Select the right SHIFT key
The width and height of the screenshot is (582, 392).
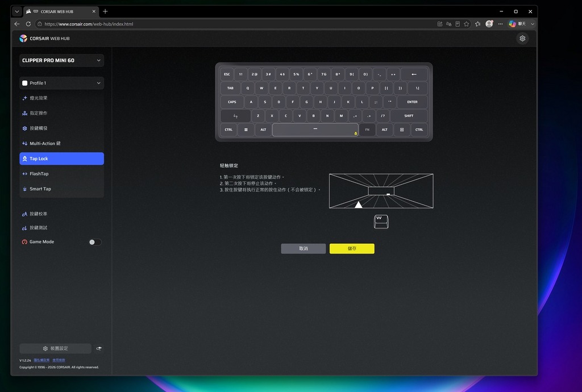click(409, 116)
